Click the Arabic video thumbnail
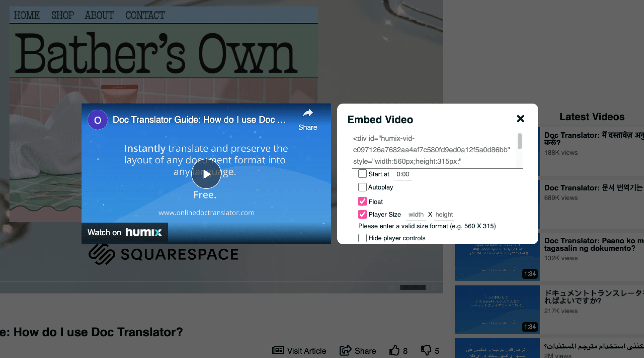 tap(498, 348)
